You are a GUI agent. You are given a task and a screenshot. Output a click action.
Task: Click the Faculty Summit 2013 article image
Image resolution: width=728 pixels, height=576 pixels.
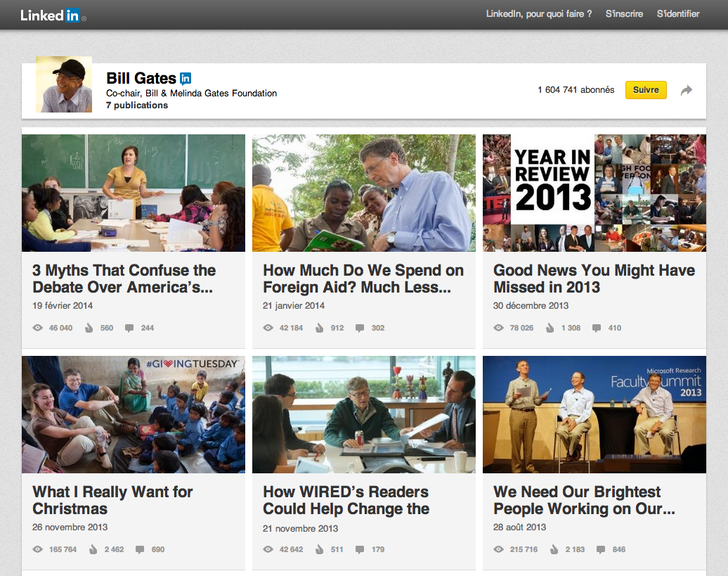[594, 415]
